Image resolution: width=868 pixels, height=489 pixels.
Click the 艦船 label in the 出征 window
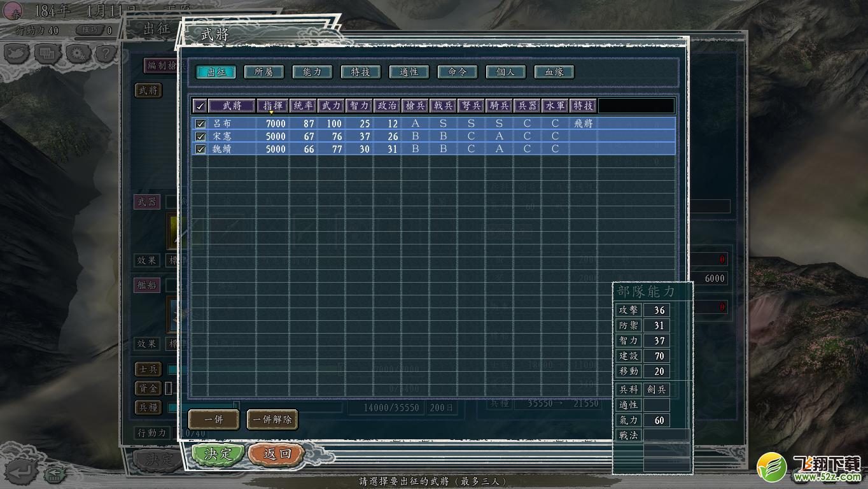coord(147,285)
